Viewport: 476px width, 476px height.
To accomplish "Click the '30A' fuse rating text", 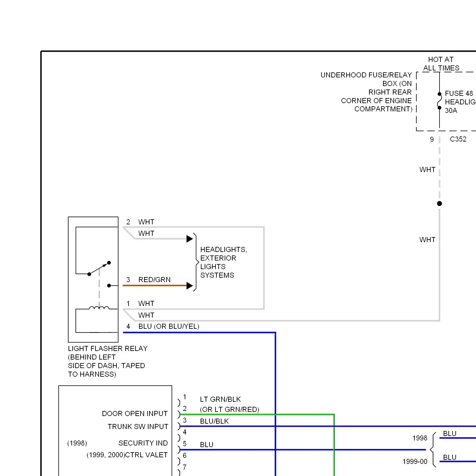I will (x=451, y=110).
